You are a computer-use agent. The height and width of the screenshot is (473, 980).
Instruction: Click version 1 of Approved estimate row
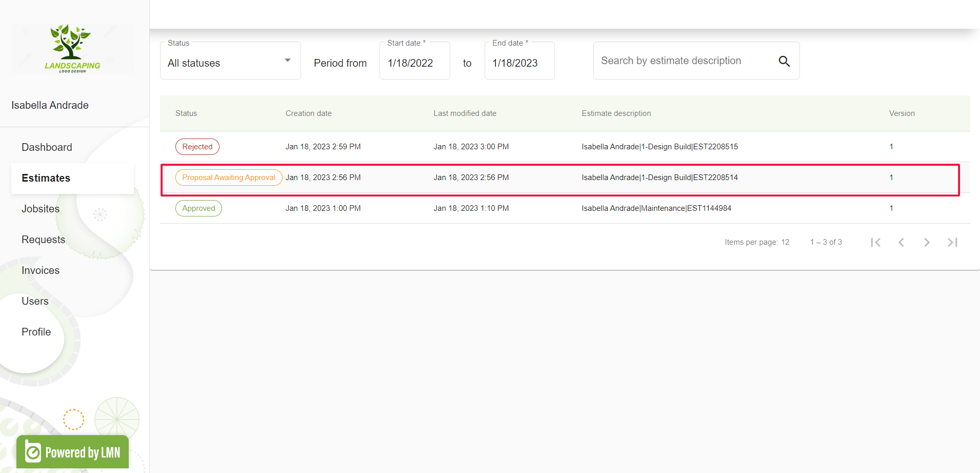pyautogui.click(x=891, y=208)
